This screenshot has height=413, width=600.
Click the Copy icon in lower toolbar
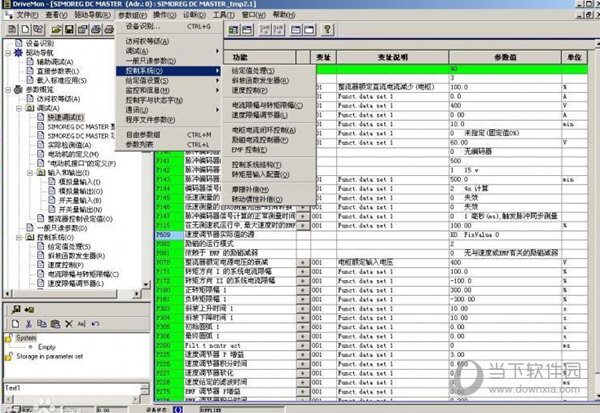(x=42, y=324)
